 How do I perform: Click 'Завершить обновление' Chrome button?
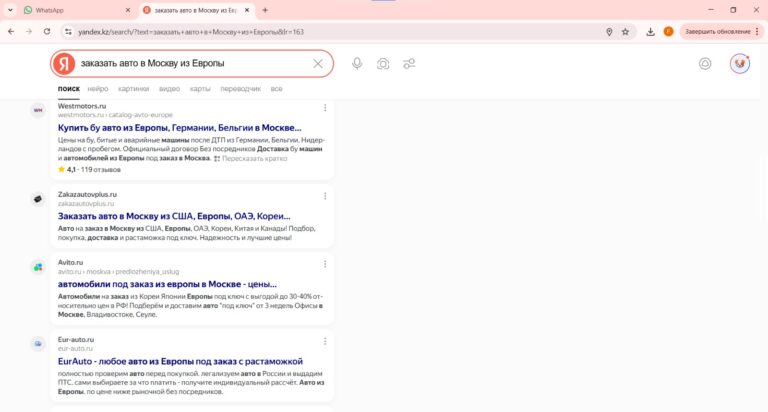coord(716,31)
